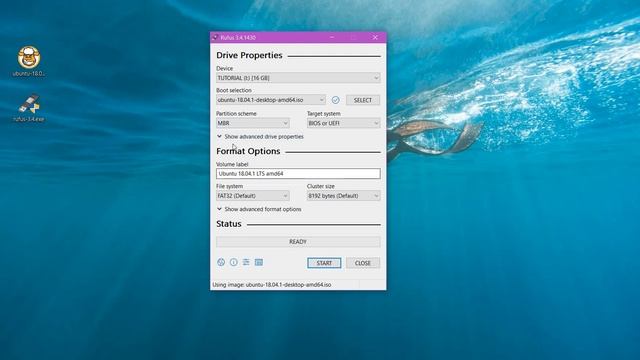Screen dimensions: 640x360
Task: Open the language globe icon in Rufus
Action: tap(221, 262)
